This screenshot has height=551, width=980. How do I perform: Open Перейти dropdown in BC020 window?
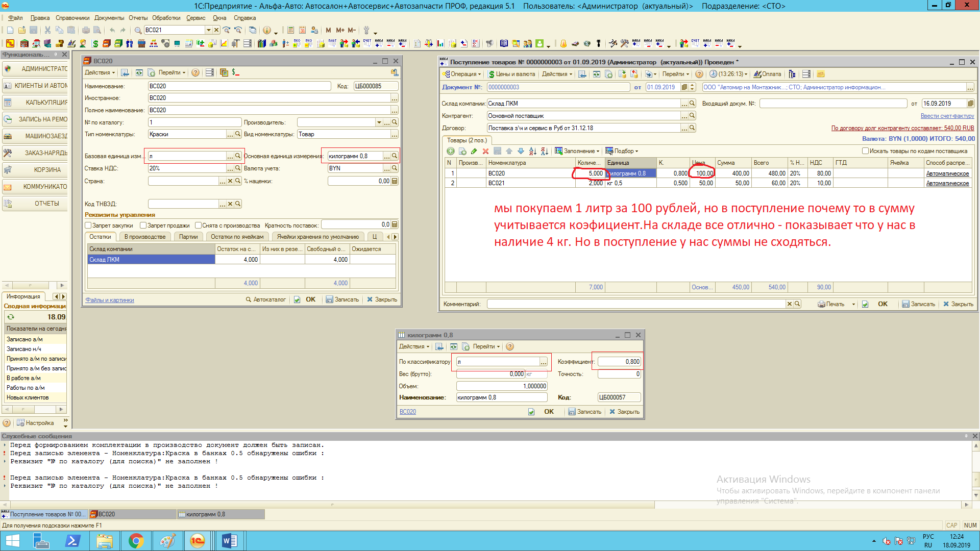pos(172,72)
